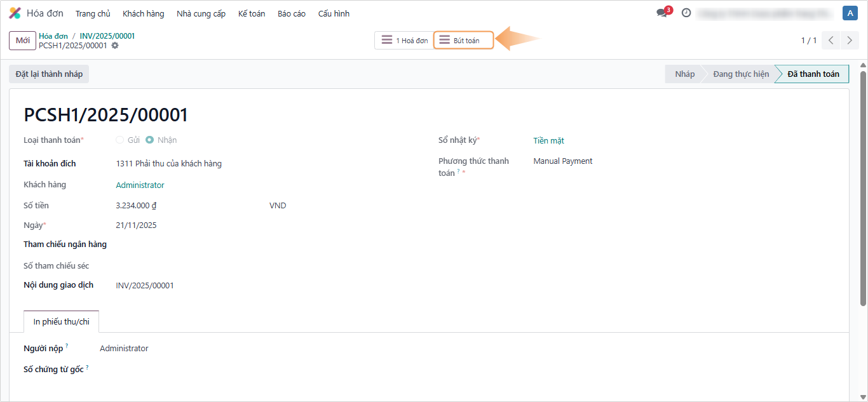
Task: Click the Hóa đơn app logo icon
Action: point(15,13)
